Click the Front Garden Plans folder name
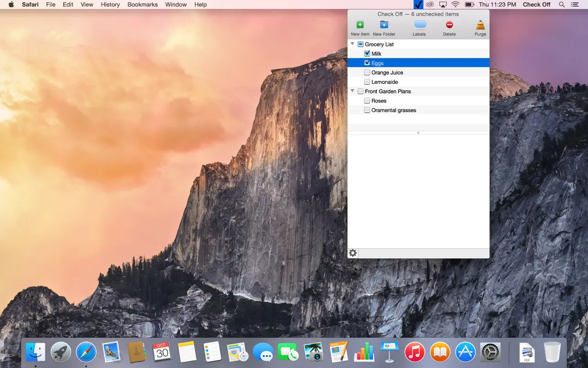 pos(388,92)
